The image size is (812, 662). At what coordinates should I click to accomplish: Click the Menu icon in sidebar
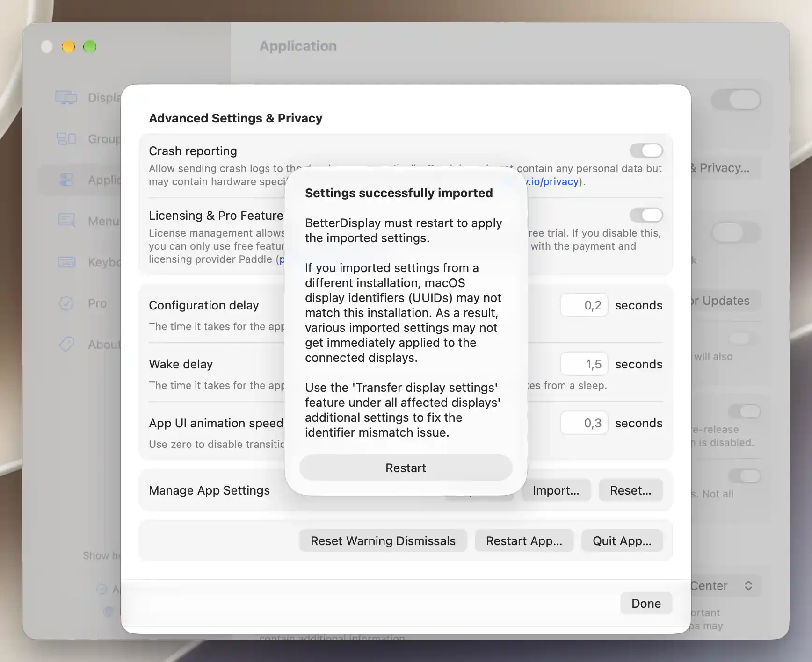tap(66, 221)
